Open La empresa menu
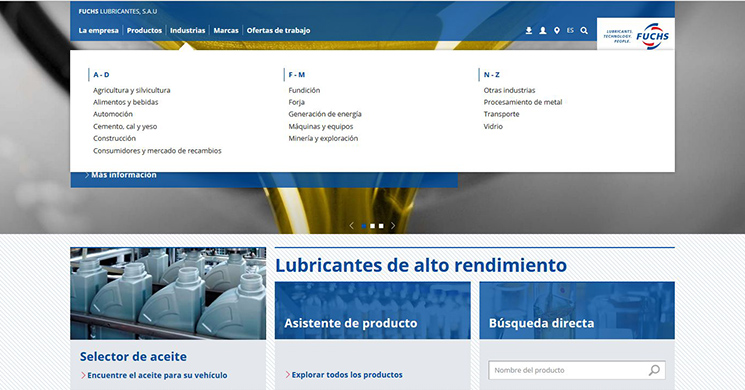The image size is (745, 390). [98, 30]
